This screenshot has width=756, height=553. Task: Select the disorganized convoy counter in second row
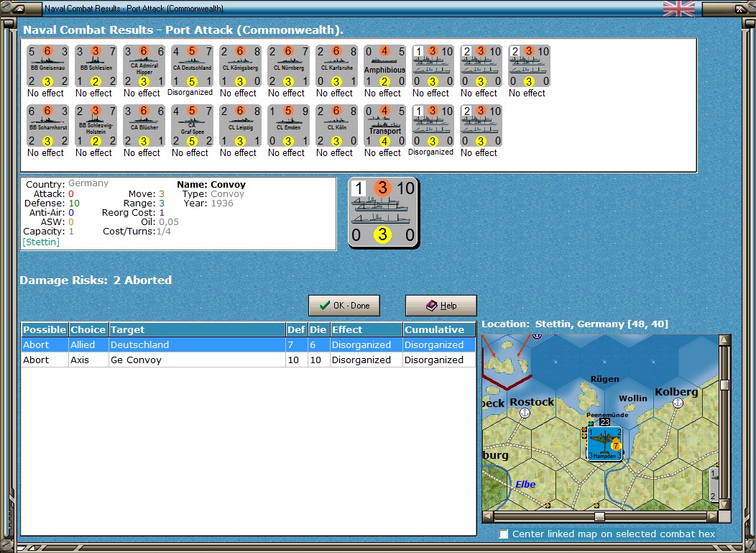[x=433, y=125]
